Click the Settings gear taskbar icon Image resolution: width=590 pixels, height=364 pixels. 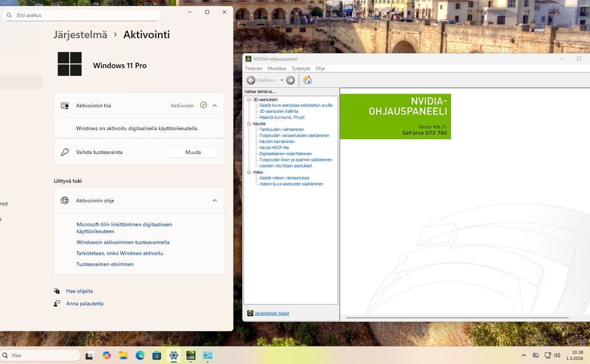173,355
